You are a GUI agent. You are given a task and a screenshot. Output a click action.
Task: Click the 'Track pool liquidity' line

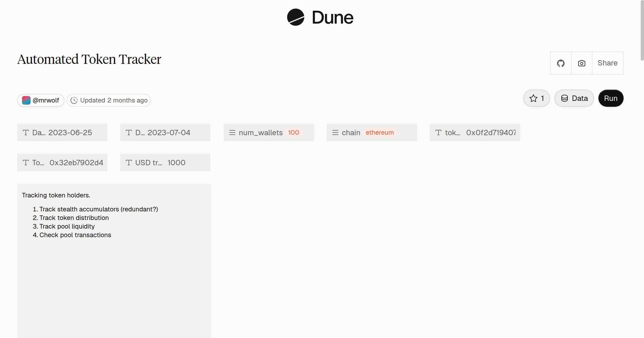[x=67, y=226]
